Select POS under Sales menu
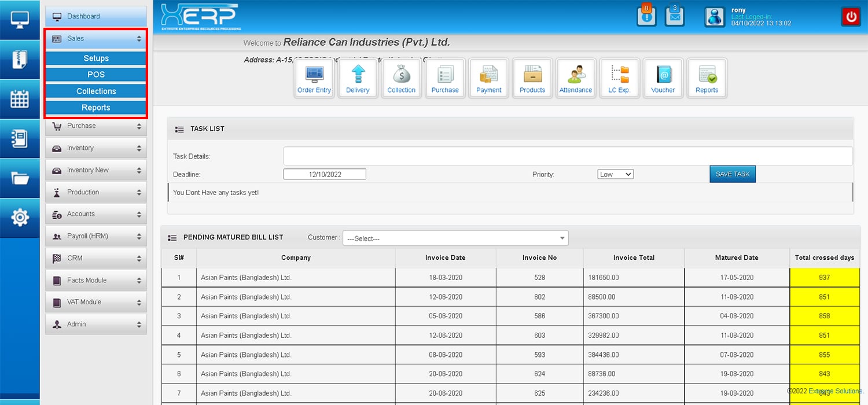The height and width of the screenshot is (405, 868). click(96, 75)
